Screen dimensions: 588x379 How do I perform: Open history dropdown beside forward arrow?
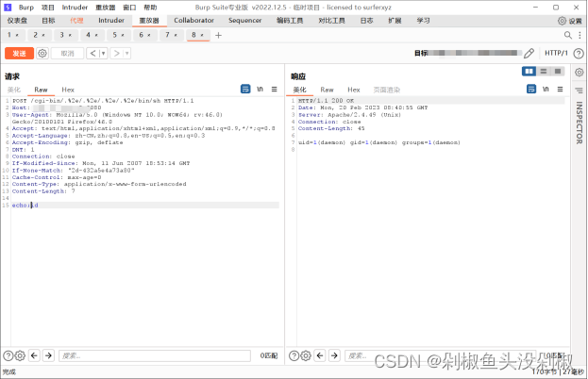127,53
